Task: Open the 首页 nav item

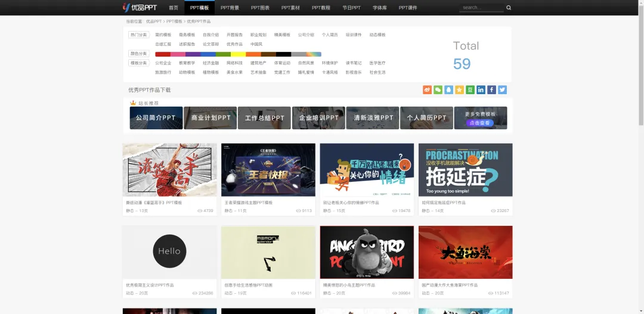Action: click(x=174, y=8)
